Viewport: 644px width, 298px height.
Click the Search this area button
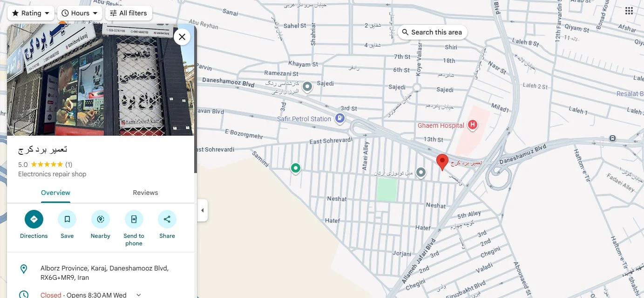pyautogui.click(x=432, y=32)
